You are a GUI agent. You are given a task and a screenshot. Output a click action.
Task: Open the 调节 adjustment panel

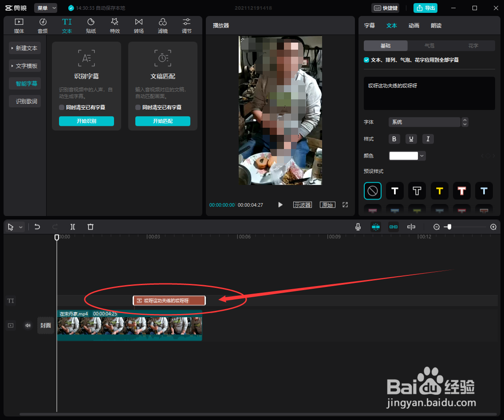(187, 26)
